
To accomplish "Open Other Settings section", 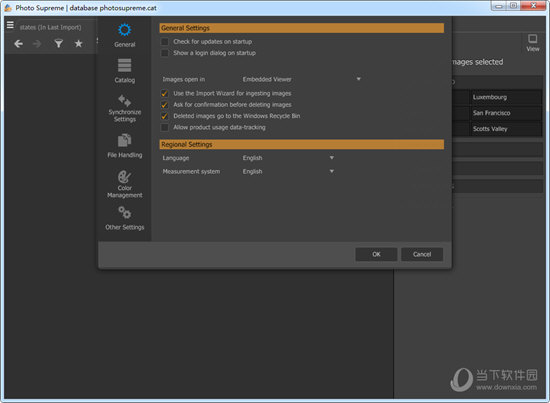I will 125,218.
